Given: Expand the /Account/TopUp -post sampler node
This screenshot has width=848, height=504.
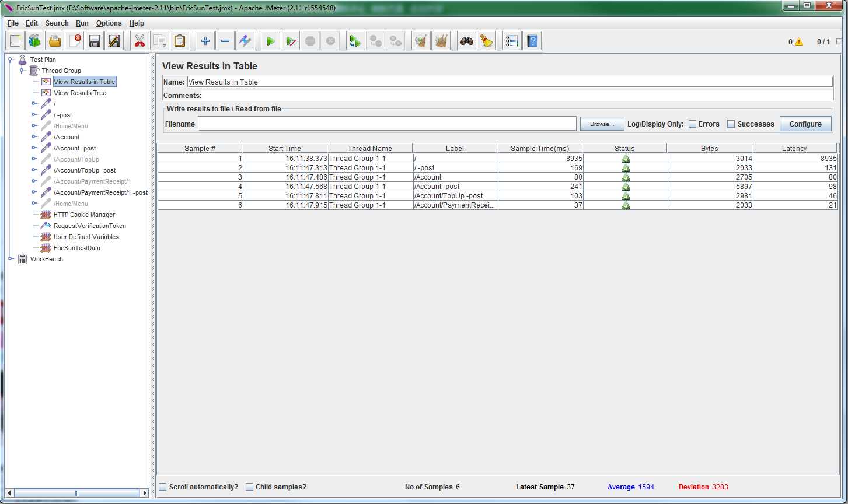Looking at the screenshot, I should pyautogui.click(x=34, y=170).
